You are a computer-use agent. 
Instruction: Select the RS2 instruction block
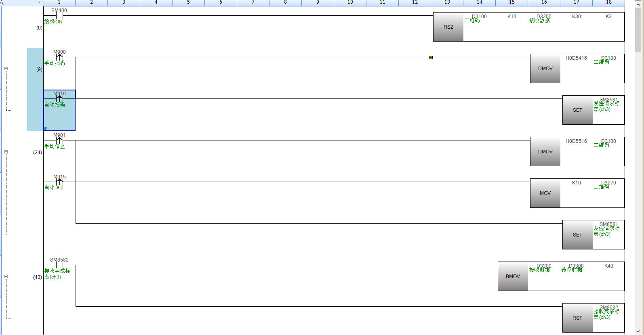tap(448, 27)
